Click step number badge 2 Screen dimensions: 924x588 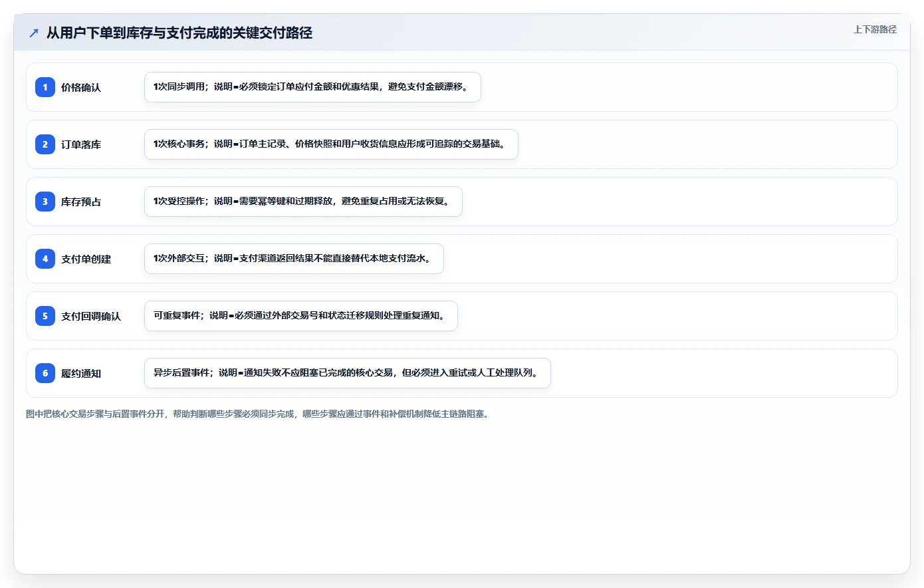coord(45,144)
